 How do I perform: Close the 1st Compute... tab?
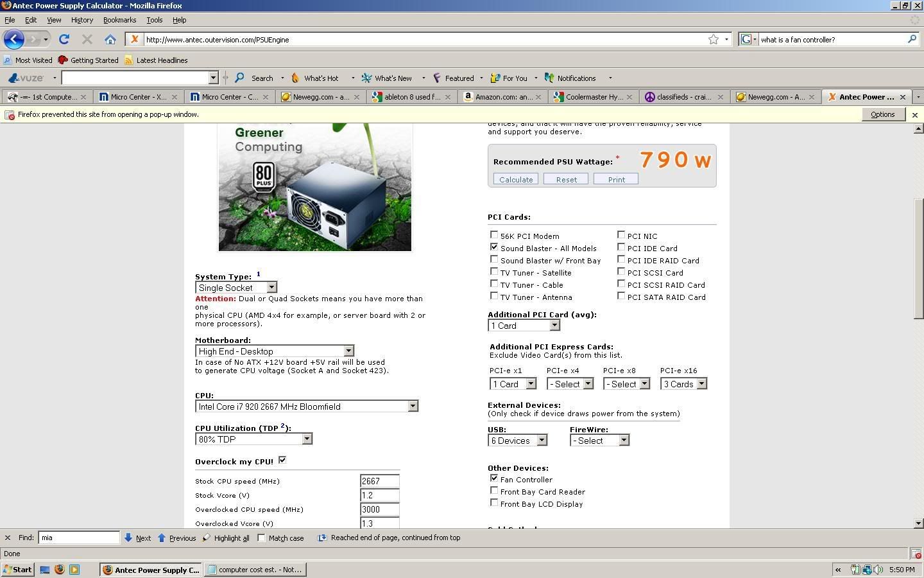[x=83, y=97]
